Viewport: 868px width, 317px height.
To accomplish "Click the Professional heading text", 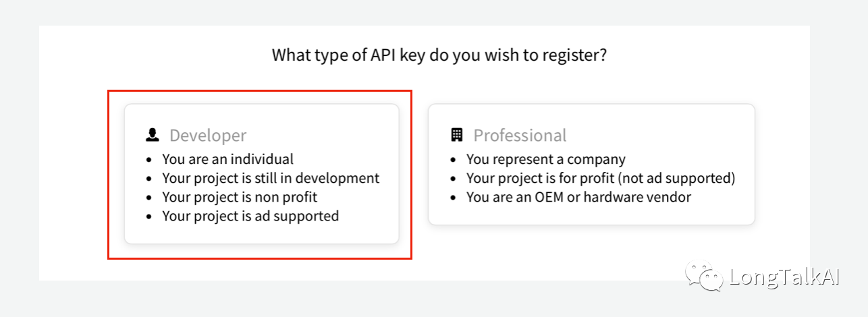I will (520, 136).
